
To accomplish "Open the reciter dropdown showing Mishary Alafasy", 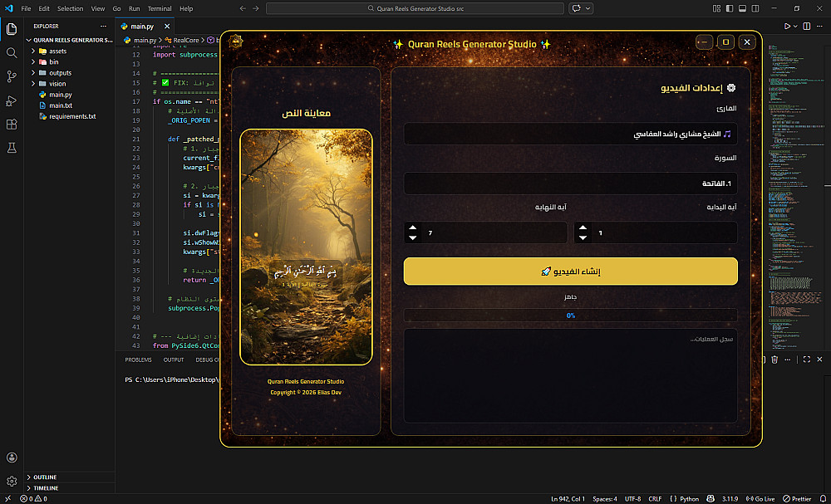I will tap(570, 134).
